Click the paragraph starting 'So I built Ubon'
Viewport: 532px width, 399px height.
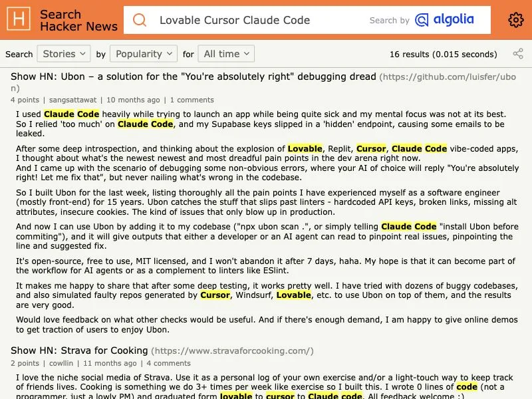tap(267, 202)
